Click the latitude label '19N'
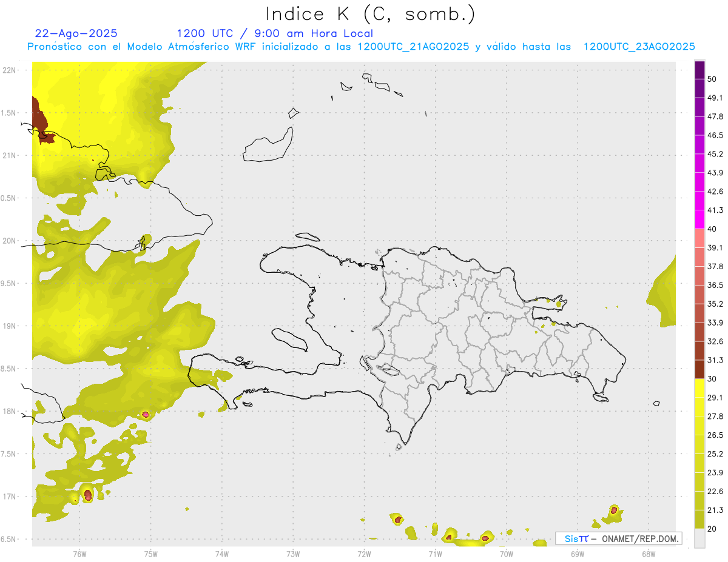Viewport: 728px width, 562px height. (9, 326)
